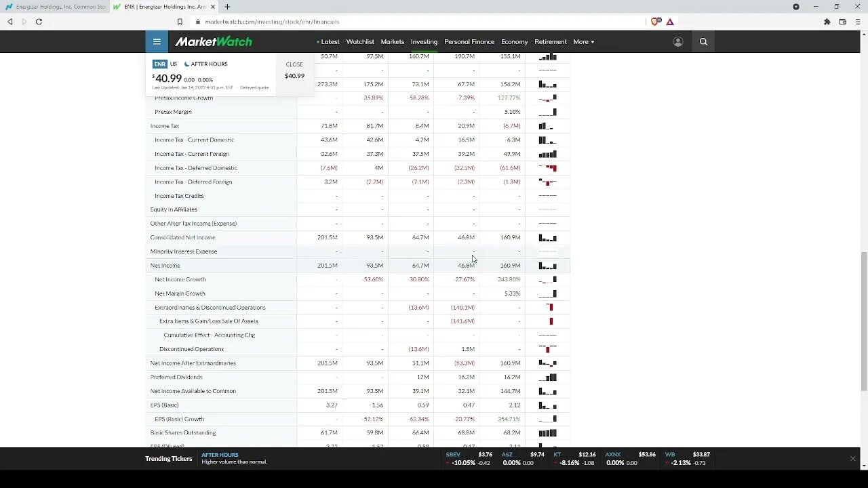Click Income Tax - Current Domestic label
Screen dimensions: 868x488
click(x=195, y=140)
